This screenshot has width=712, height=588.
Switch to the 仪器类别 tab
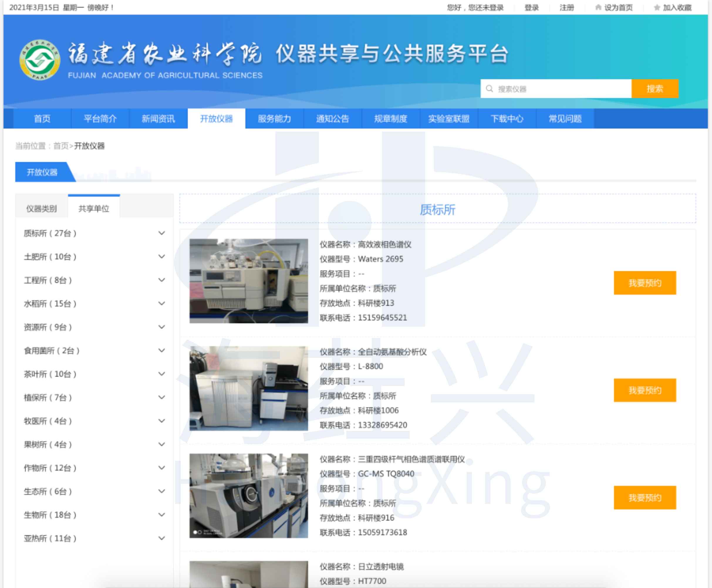pos(42,208)
